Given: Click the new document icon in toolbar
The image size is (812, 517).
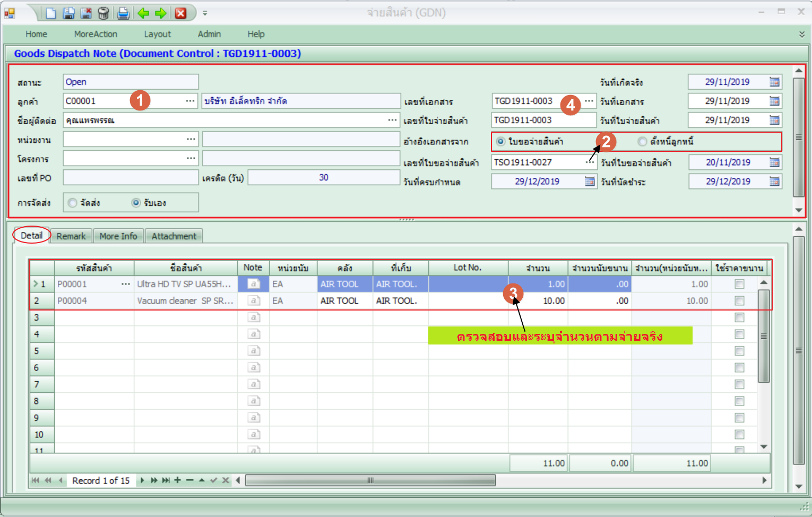Looking at the screenshot, I should (51, 13).
